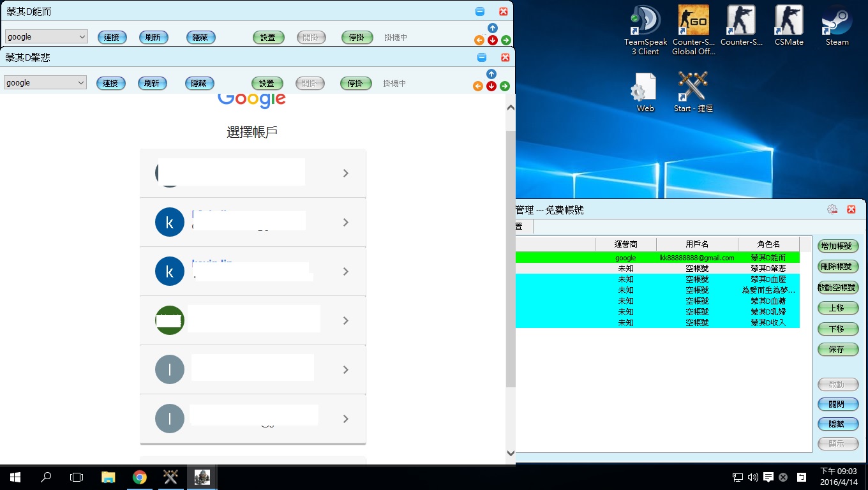Select account row 蒙其D血壓
Viewport: 868px width, 490px height.
coord(657,279)
